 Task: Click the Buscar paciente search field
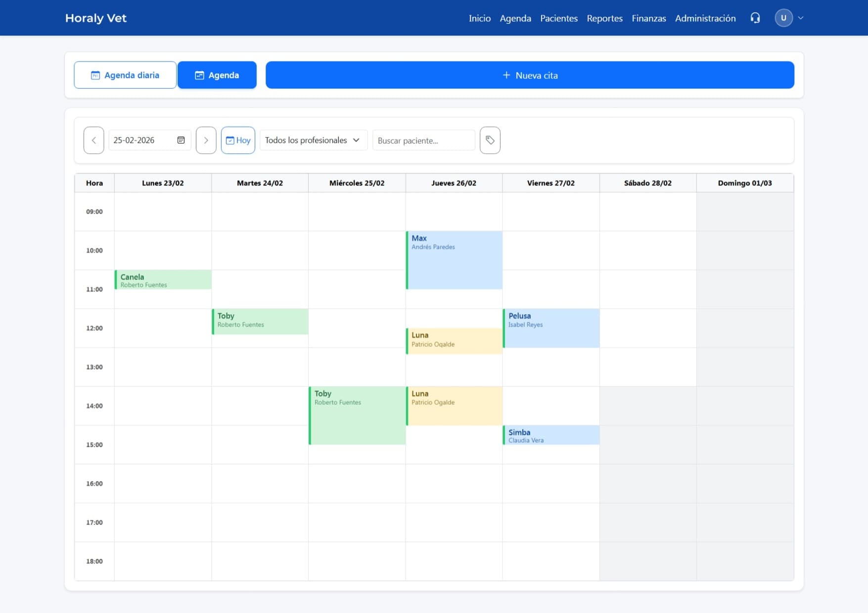(423, 140)
